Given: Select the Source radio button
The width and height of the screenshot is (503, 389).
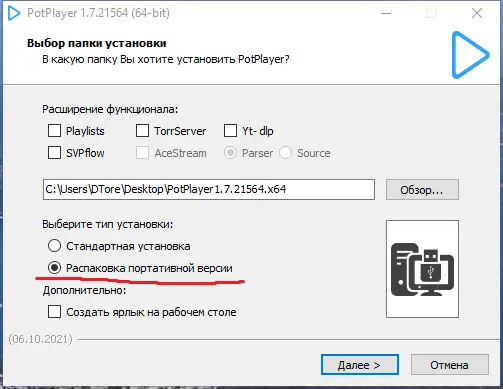Looking at the screenshot, I should point(285,153).
